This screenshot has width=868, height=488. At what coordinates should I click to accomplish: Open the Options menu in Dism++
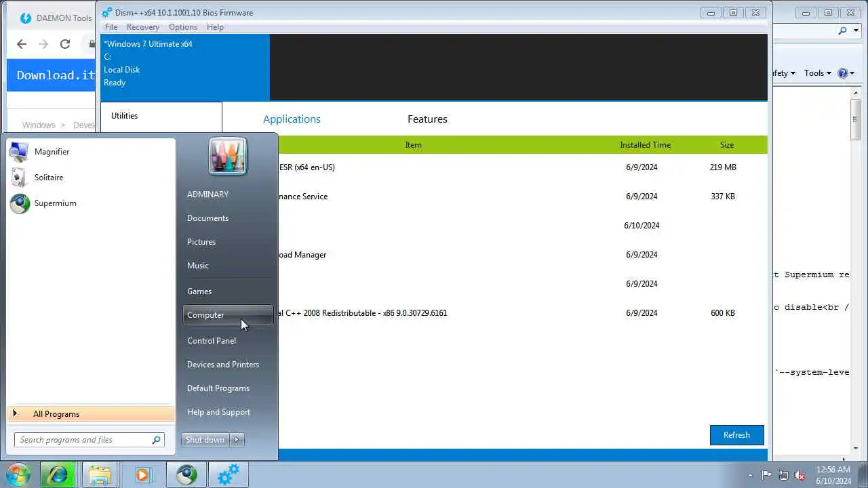coord(183,27)
